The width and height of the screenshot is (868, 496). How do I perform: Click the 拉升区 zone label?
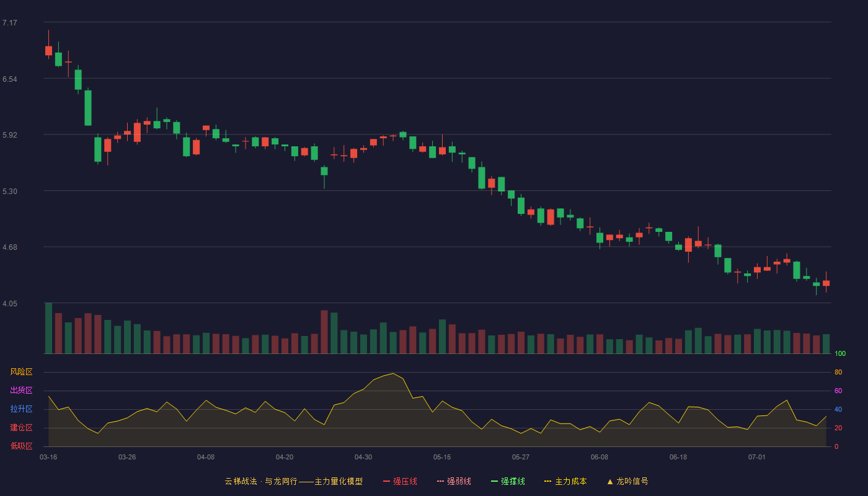pyautogui.click(x=21, y=409)
